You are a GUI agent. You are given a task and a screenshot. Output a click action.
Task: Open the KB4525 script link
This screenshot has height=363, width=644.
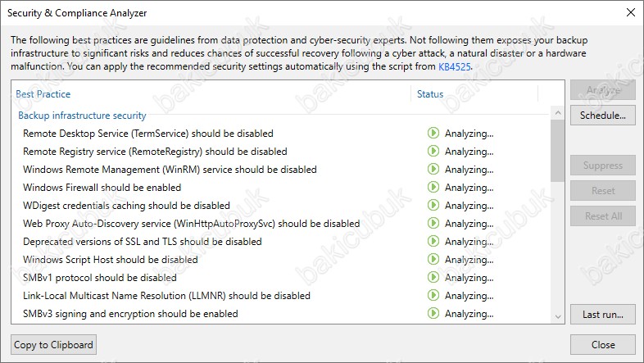(x=456, y=66)
